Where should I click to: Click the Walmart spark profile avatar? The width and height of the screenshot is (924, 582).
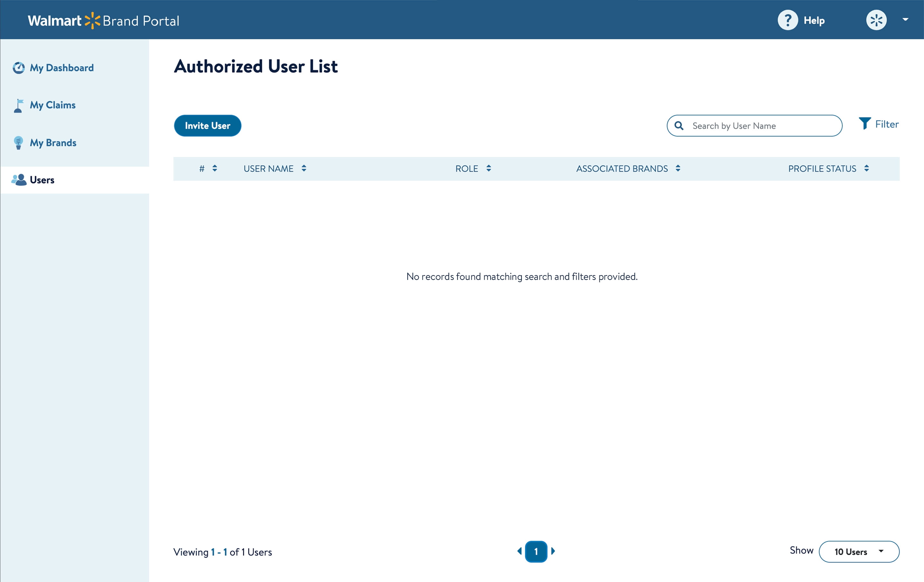point(876,20)
